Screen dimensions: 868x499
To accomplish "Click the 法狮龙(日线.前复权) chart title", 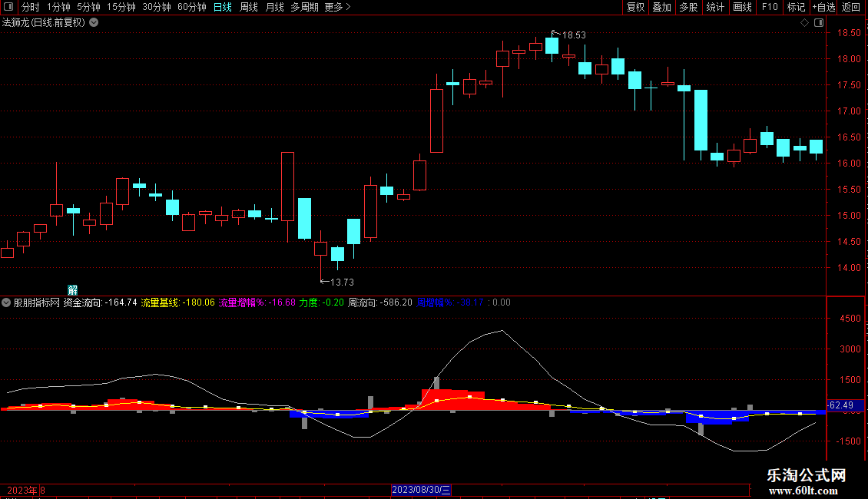I will pyautogui.click(x=44, y=23).
